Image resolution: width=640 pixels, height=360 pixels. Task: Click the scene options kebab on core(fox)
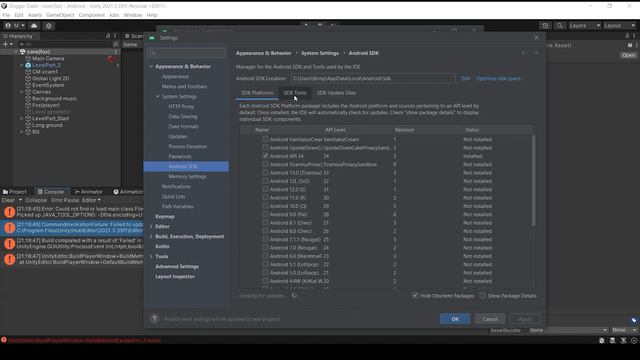[x=116, y=52]
